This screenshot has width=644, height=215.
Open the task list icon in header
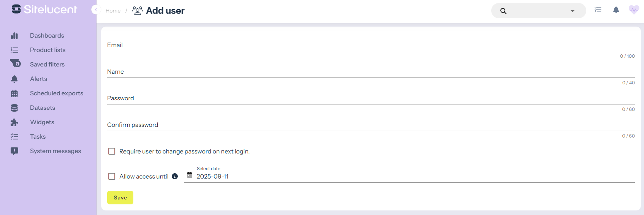[598, 10]
